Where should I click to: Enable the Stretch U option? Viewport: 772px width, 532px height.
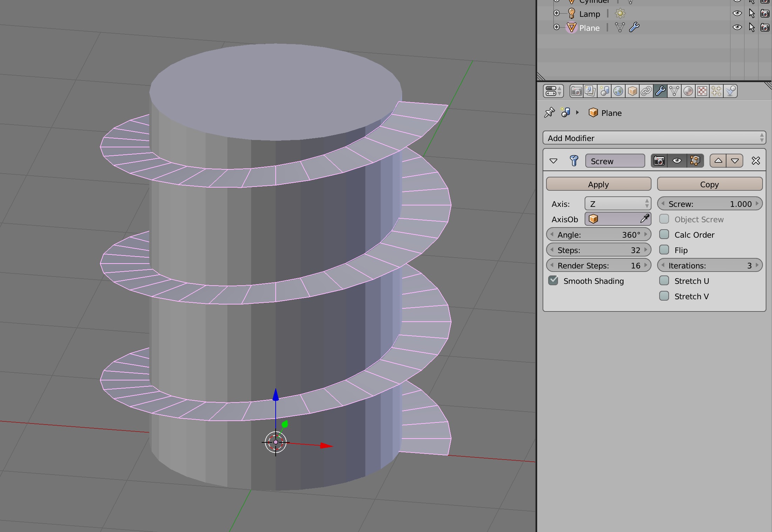click(664, 281)
